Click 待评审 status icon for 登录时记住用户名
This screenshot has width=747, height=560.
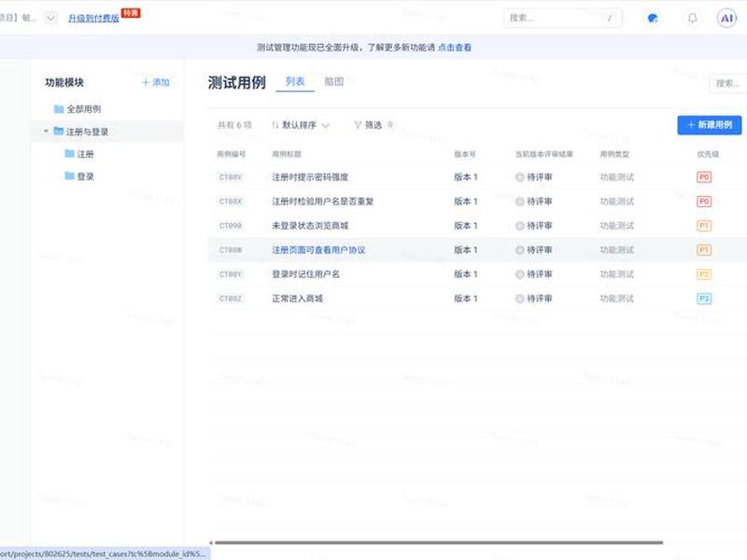click(x=520, y=274)
